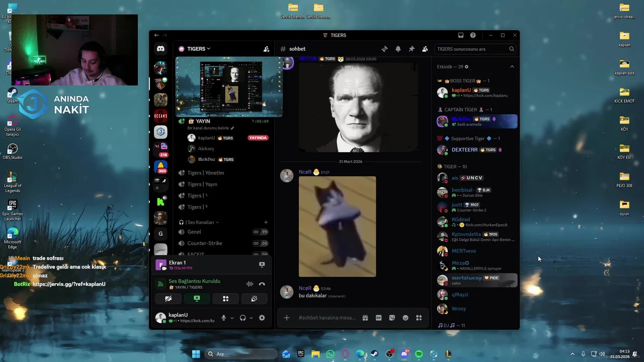This screenshot has width=644, height=362.
Task: Open Discord direct messages home icon
Action: click(x=160, y=49)
